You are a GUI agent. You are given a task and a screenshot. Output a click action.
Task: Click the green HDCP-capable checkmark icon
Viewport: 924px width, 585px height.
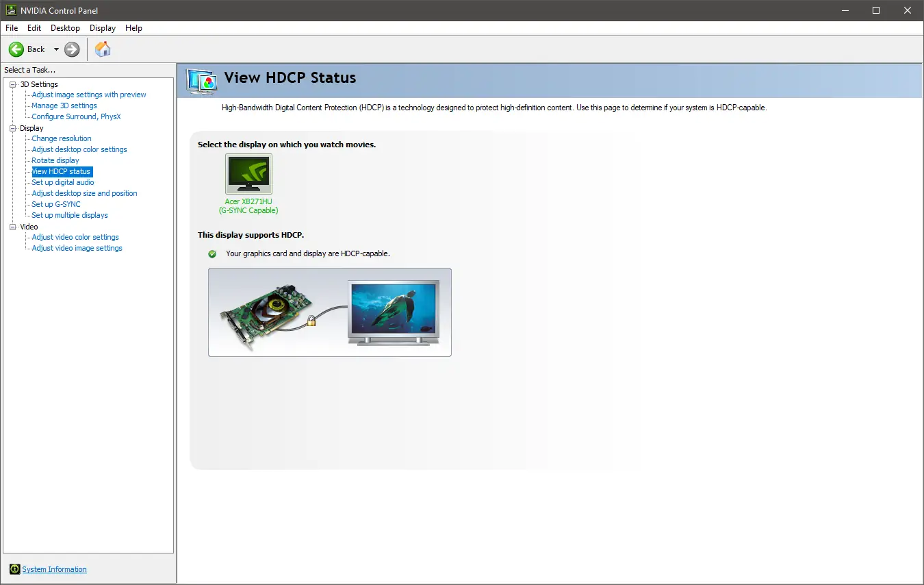point(211,253)
